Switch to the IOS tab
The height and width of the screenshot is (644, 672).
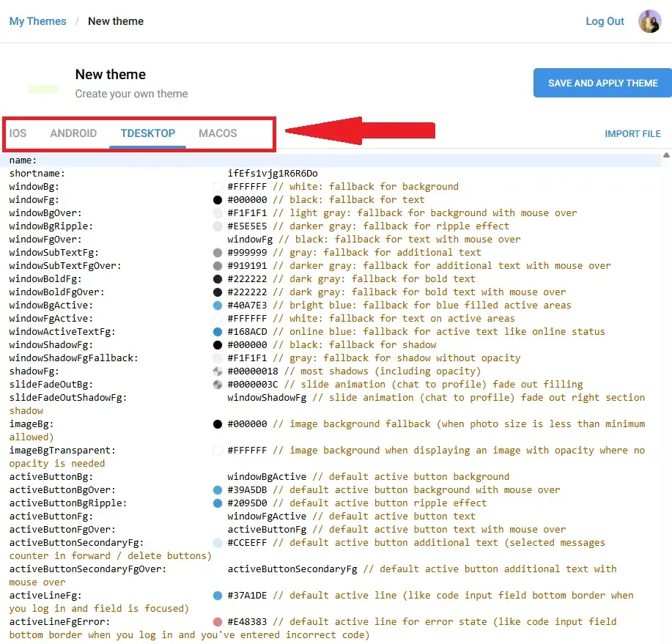(x=18, y=133)
